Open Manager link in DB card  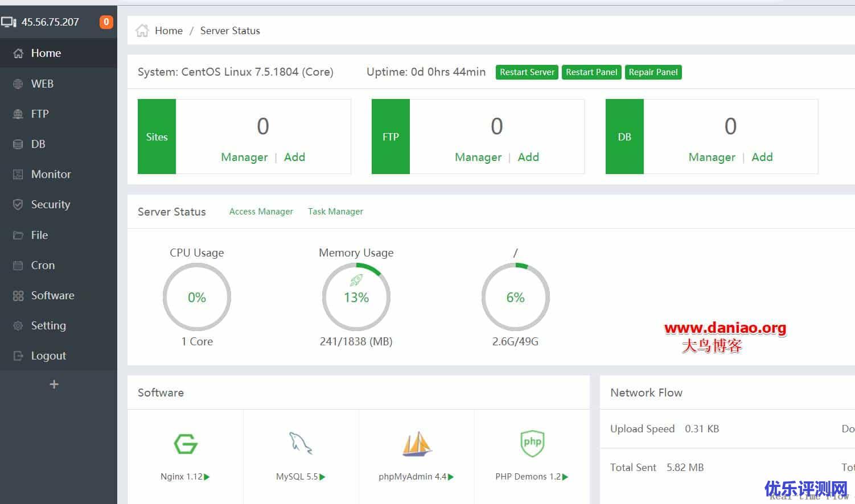712,157
